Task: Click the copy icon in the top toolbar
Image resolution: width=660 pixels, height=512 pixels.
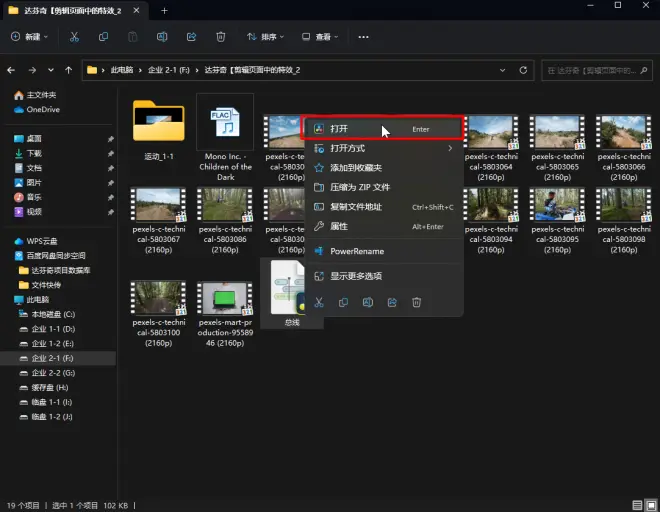Action: [x=104, y=37]
